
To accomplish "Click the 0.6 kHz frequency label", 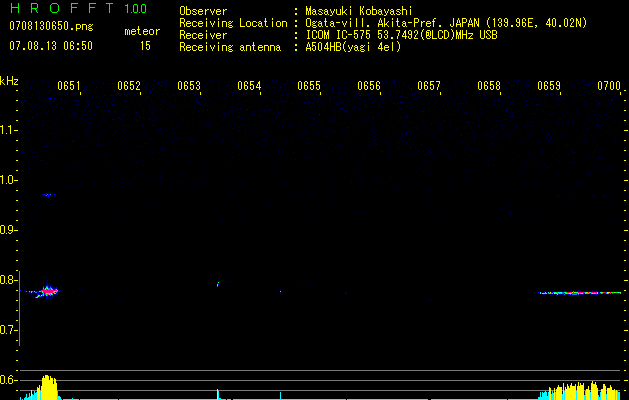I will (x=8, y=380).
